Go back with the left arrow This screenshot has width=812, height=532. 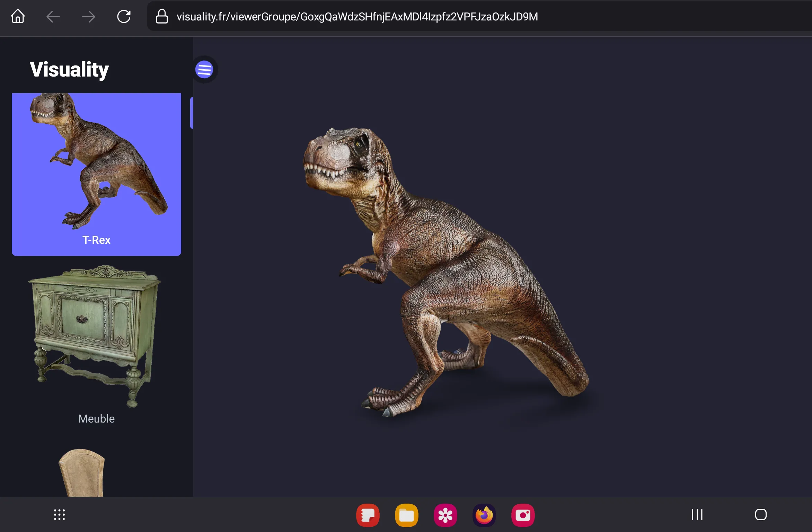tap(53, 16)
